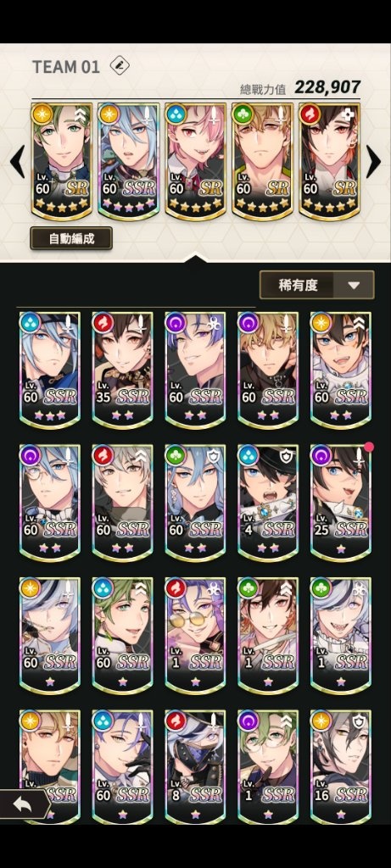The height and width of the screenshot is (868, 391).
Task: Tap the red notification dot on Lv. 25 card
Action: click(369, 447)
